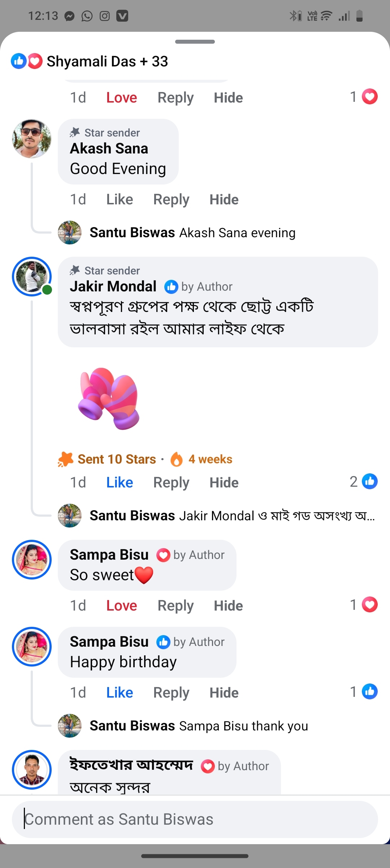The height and width of the screenshot is (868, 390).
Task: Tap the like and love reactions summary icon
Action: click(x=26, y=61)
